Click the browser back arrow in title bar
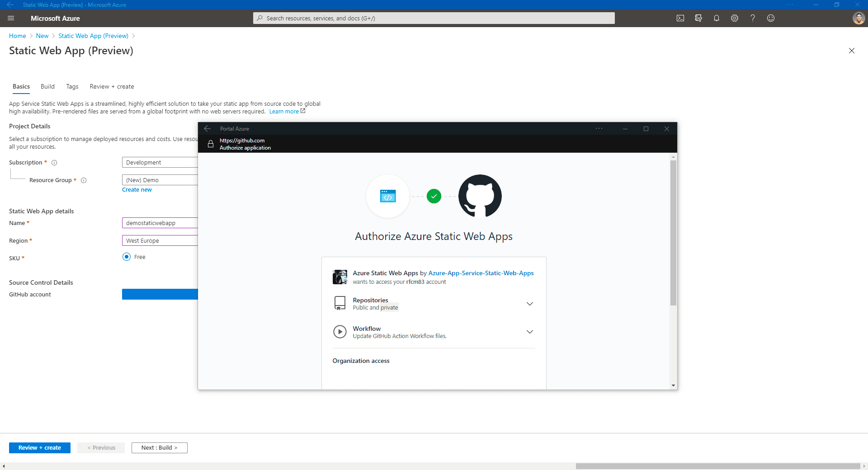Screen dimensions: 868x470 (10, 5)
